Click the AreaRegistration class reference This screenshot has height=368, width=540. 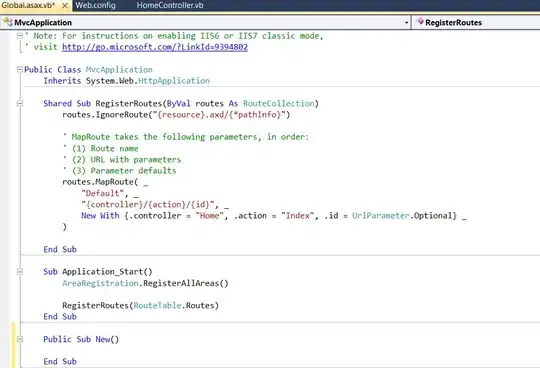(x=100, y=283)
